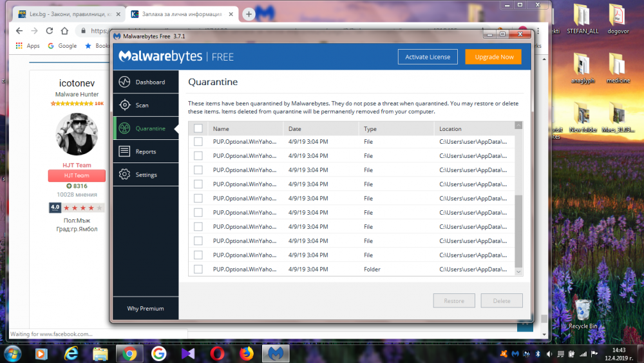Click the Settings gear icon in the sidebar
This screenshot has width=644, height=363.
coord(124,174)
